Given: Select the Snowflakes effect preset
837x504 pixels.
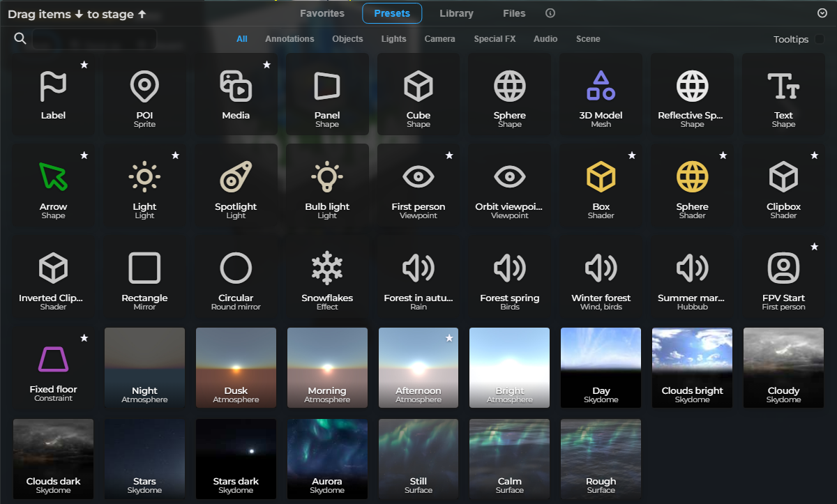Looking at the screenshot, I should (327, 277).
